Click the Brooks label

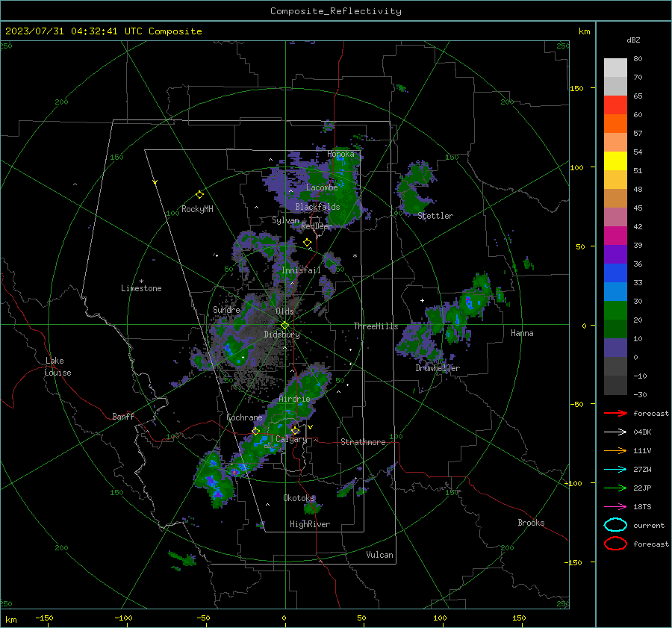(x=531, y=523)
